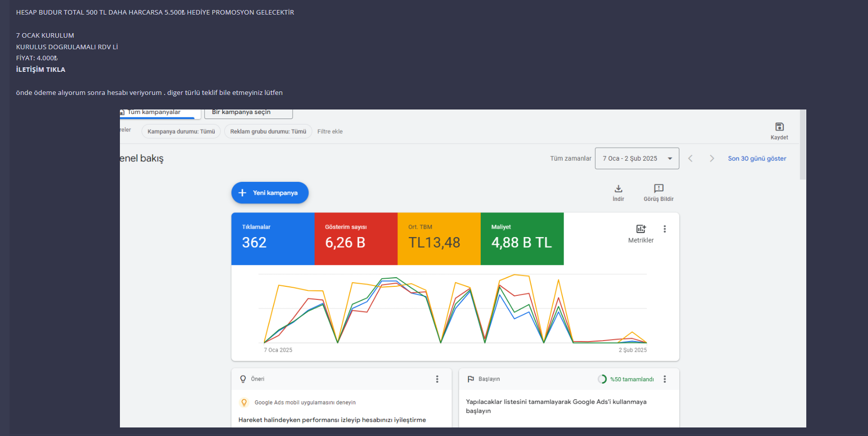This screenshot has width=868, height=436.
Task: Go to next date range arrow
Action: [711, 158]
